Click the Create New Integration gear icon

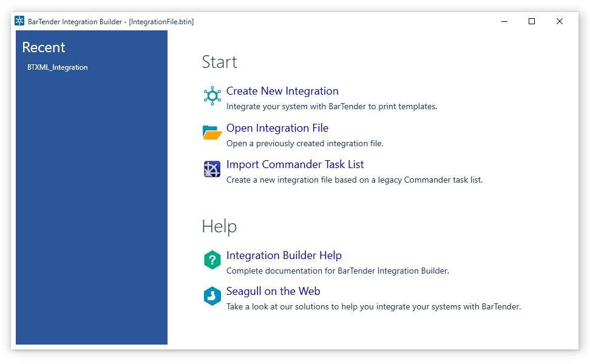tap(212, 95)
